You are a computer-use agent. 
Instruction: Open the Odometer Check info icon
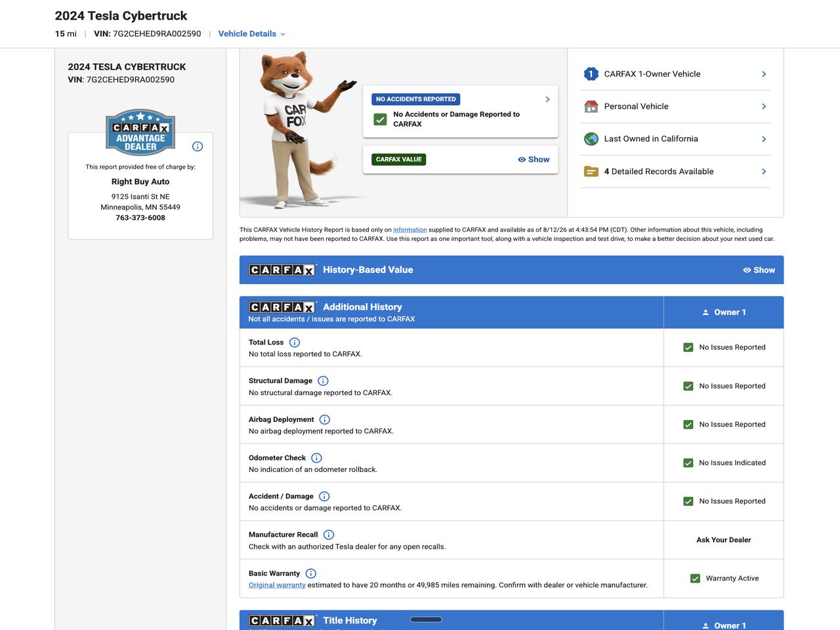316,458
